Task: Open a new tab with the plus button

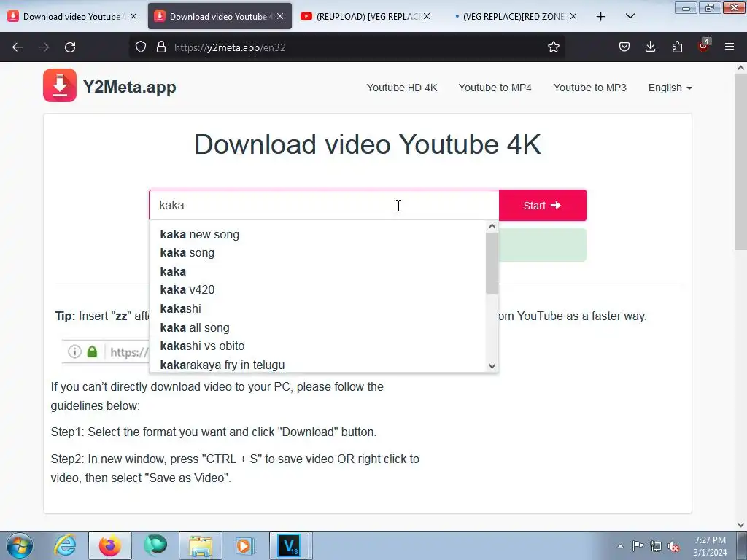Action: (x=601, y=17)
